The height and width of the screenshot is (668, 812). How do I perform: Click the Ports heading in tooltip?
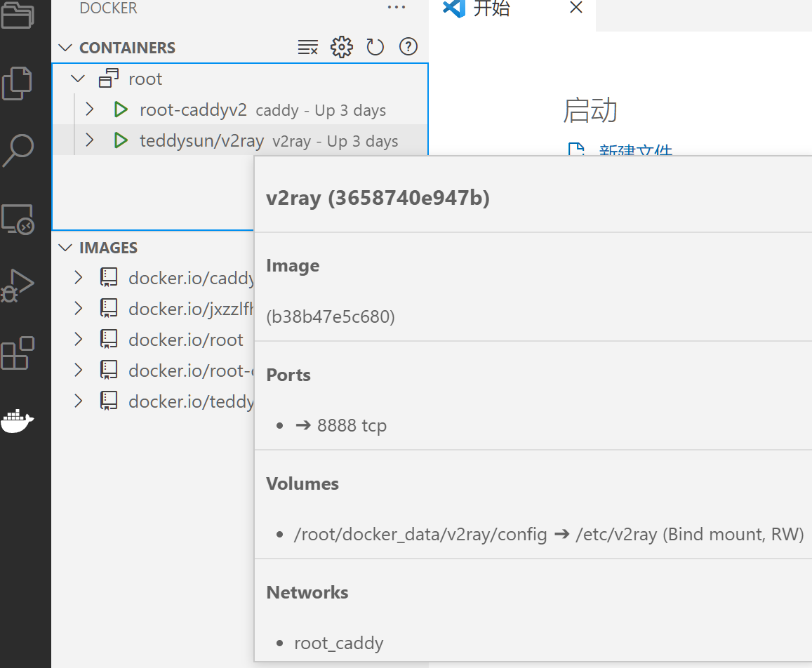coord(288,375)
